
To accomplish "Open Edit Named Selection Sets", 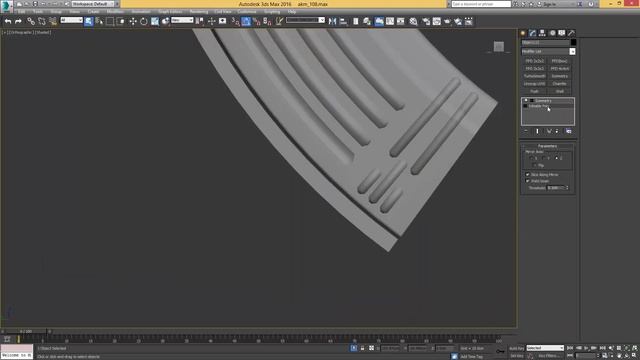I will coord(279,21).
